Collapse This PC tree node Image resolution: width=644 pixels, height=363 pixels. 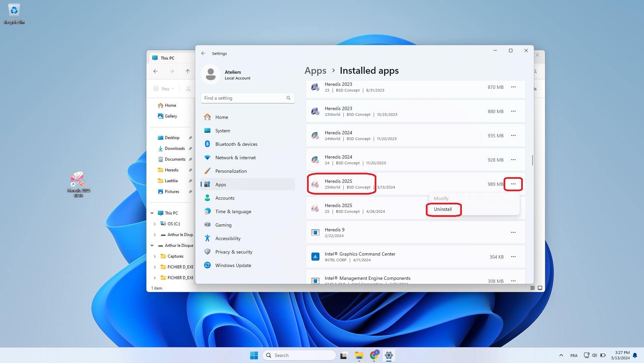click(152, 213)
